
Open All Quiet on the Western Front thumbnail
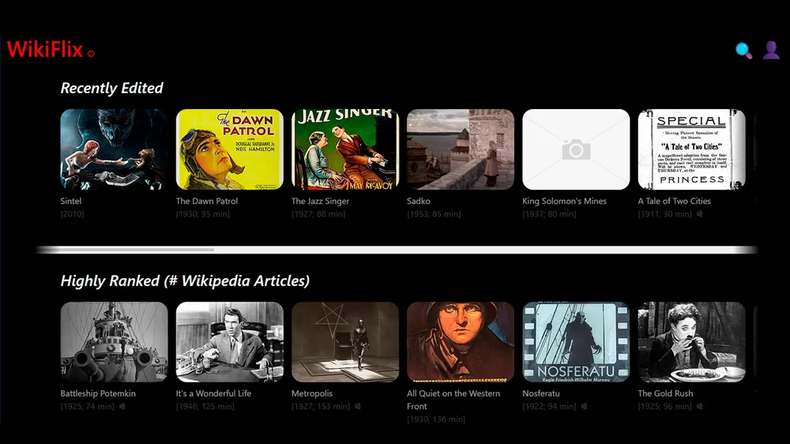click(x=460, y=342)
